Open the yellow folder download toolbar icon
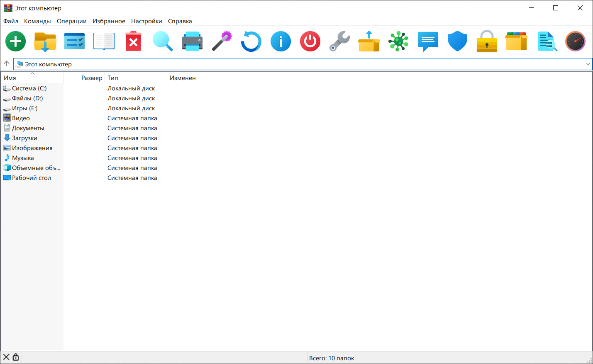 [45, 41]
